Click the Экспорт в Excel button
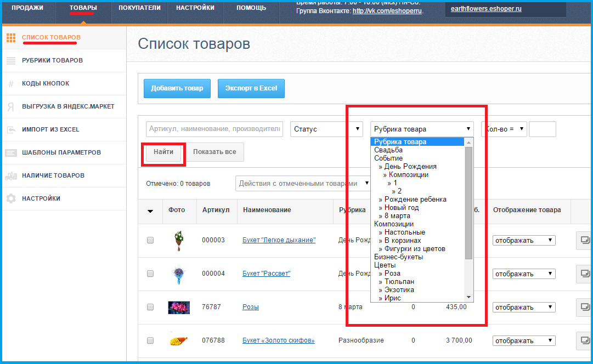This screenshot has width=593, height=364. [x=251, y=88]
